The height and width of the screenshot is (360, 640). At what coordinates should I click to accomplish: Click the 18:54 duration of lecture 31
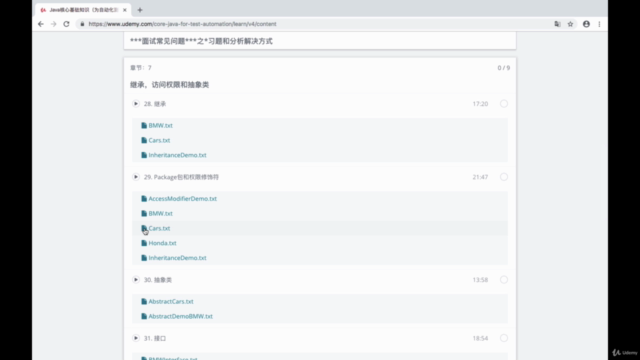click(x=480, y=338)
